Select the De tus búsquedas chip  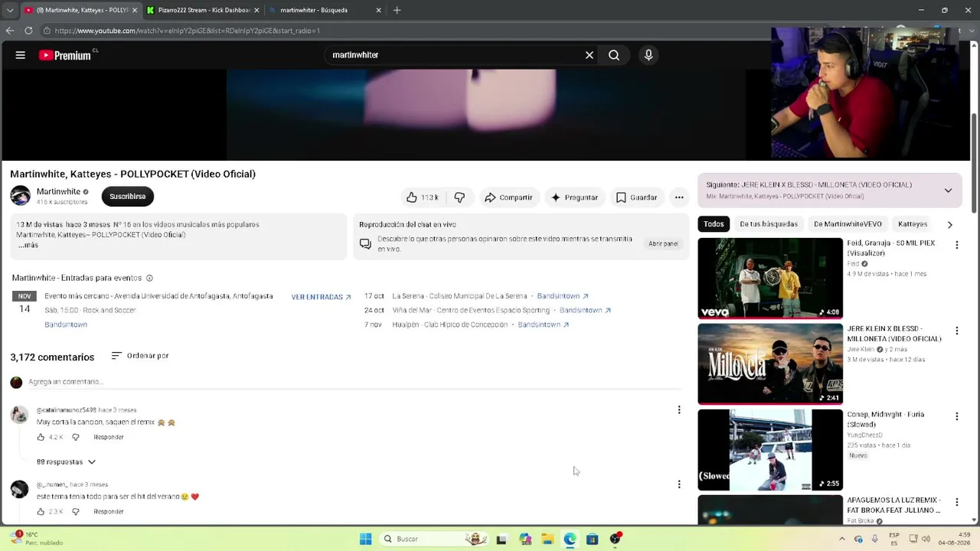[x=769, y=224]
